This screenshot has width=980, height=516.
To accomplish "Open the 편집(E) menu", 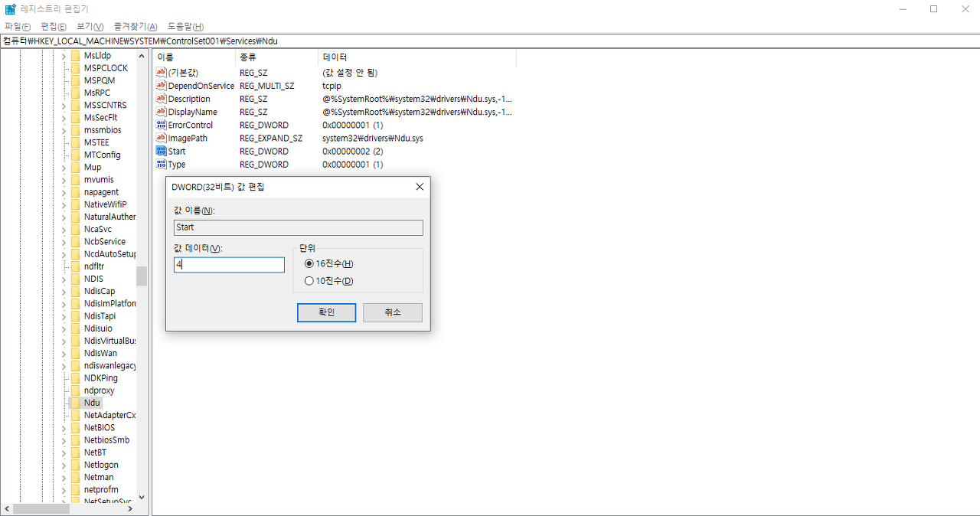I will (x=54, y=27).
